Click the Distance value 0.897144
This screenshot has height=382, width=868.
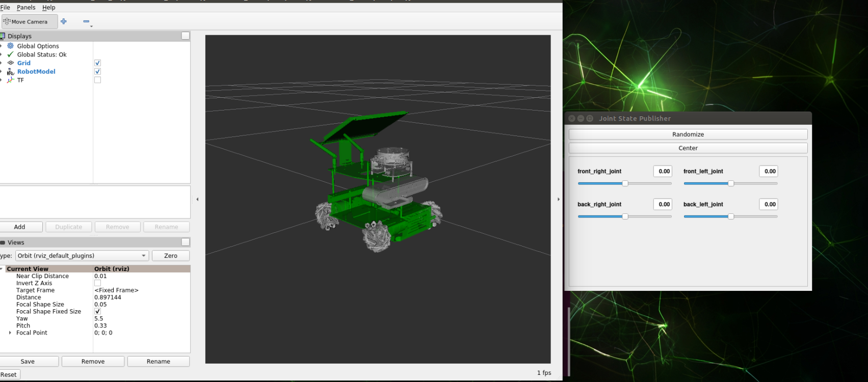coord(108,297)
